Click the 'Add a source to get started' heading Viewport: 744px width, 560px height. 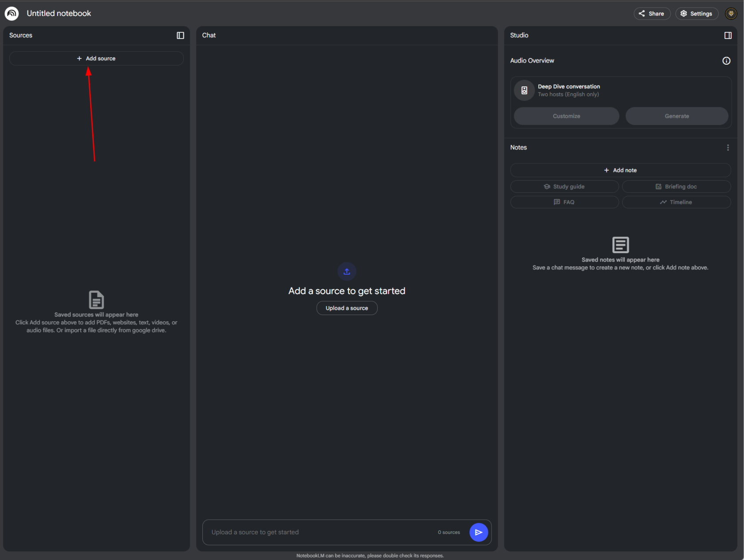coord(347,291)
